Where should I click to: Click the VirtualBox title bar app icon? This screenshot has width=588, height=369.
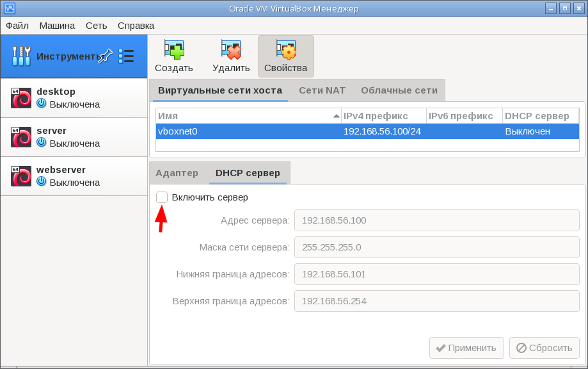click(x=10, y=8)
